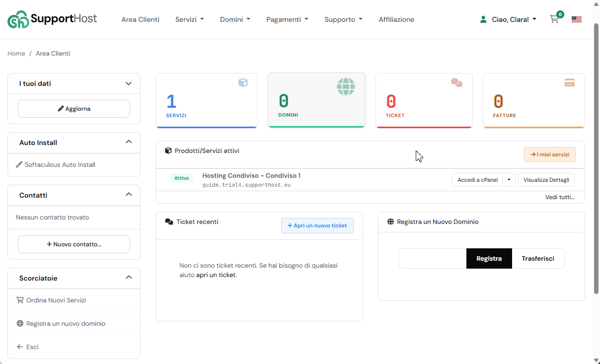Collapse the Auto Install panel

pos(129,142)
